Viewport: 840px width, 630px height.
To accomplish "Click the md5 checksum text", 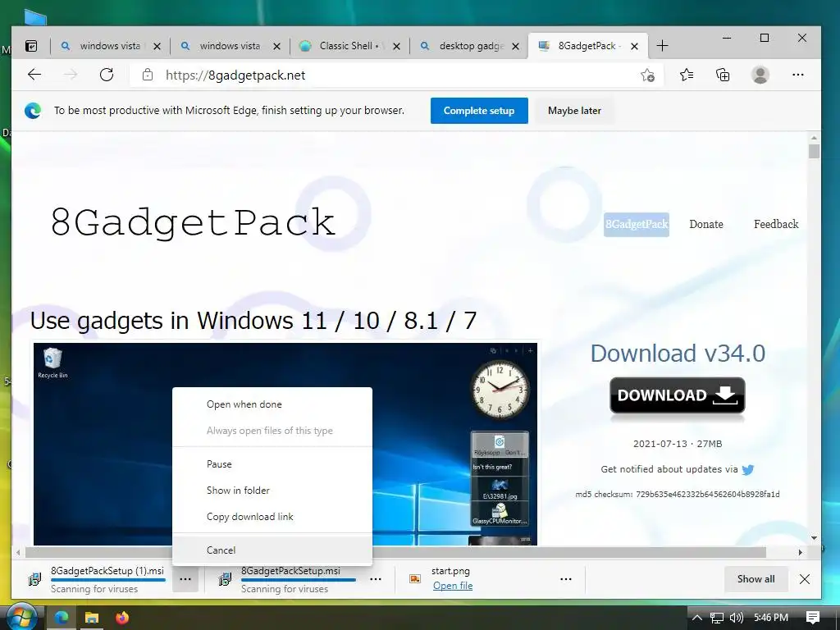I will click(x=677, y=495).
